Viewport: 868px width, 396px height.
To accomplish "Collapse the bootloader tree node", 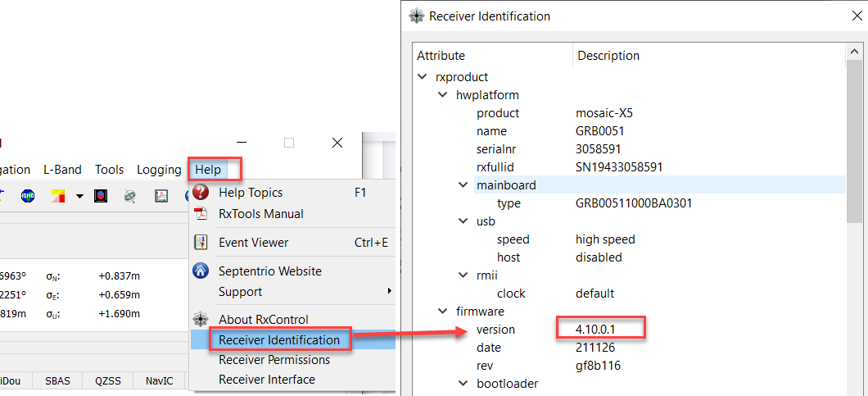I will tap(463, 383).
